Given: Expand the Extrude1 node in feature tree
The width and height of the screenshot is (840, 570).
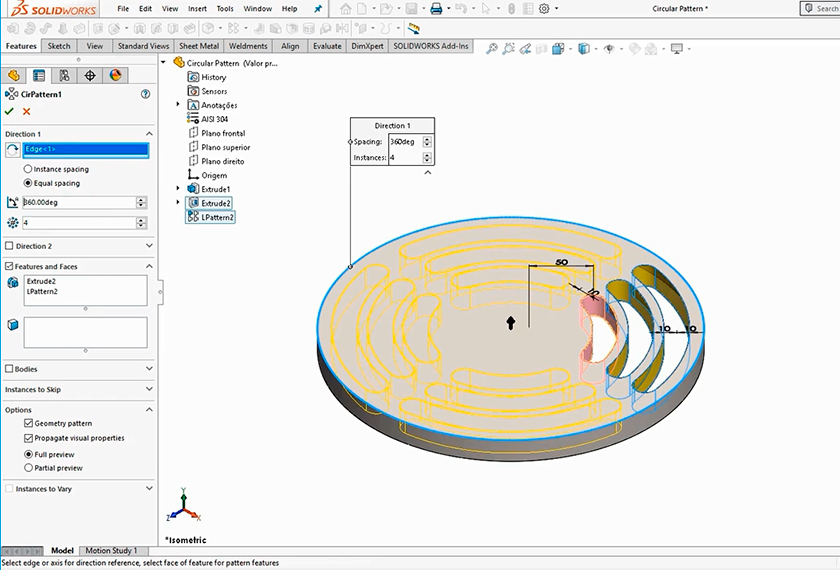Looking at the screenshot, I should click(x=178, y=189).
